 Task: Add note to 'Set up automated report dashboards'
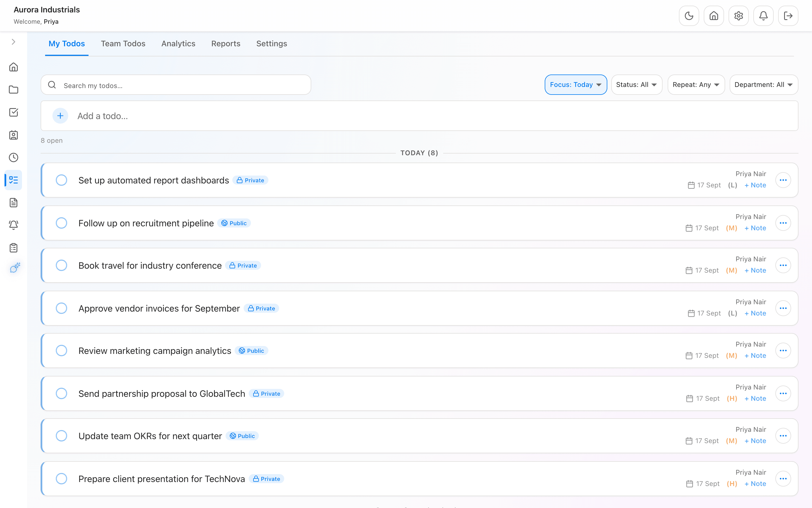click(755, 185)
